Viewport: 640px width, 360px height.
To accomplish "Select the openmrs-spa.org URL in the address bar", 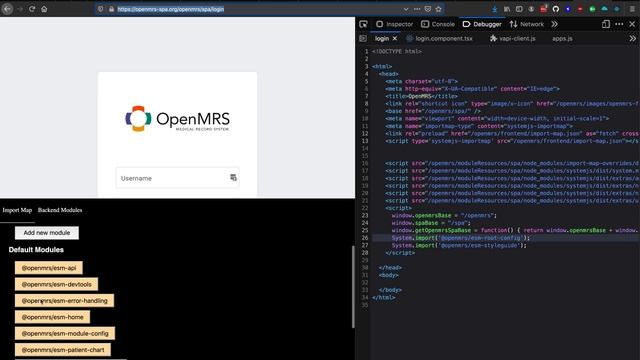I will [x=171, y=9].
